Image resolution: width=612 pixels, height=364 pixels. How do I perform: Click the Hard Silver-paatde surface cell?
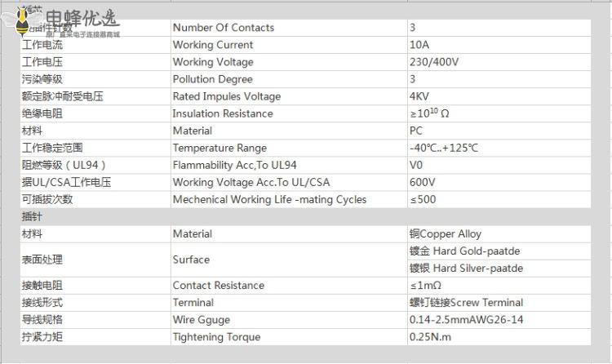click(x=466, y=268)
